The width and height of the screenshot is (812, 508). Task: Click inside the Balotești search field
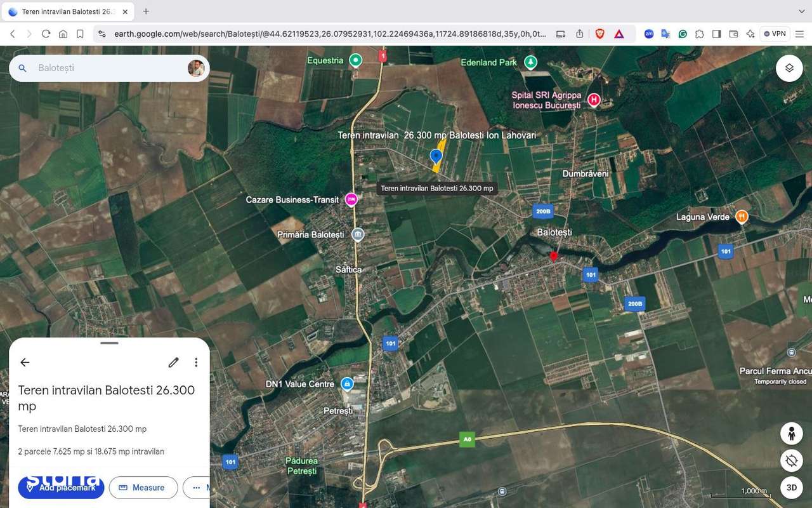[x=95, y=67]
